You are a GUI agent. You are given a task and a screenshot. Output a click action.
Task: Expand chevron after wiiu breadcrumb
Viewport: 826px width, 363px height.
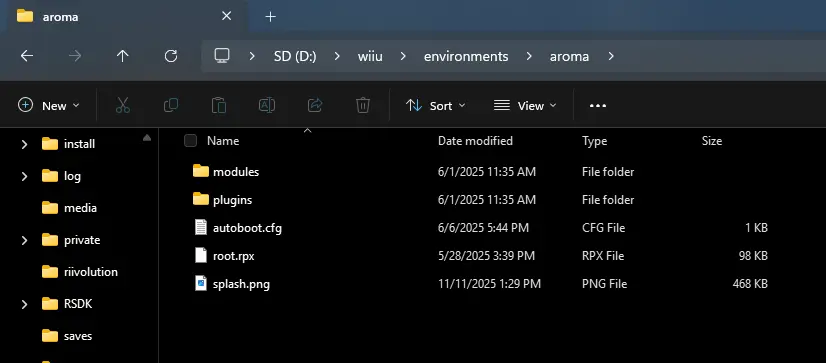tap(403, 56)
